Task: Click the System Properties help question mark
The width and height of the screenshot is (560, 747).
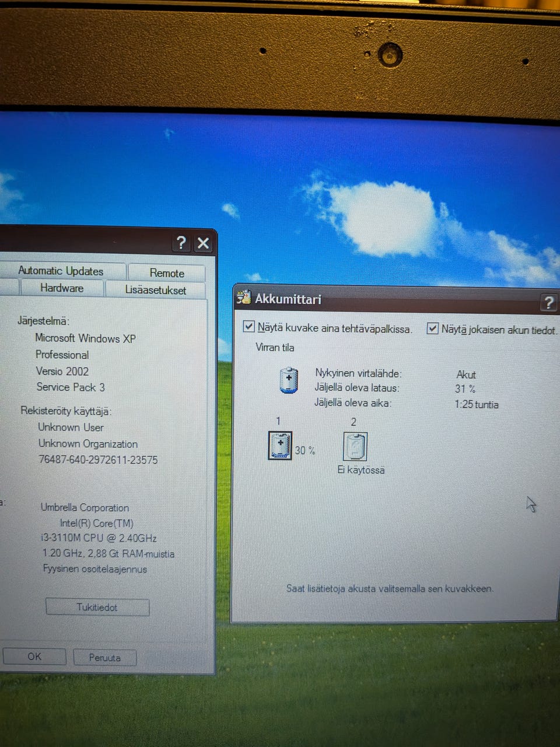Action: tap(181, 242)
